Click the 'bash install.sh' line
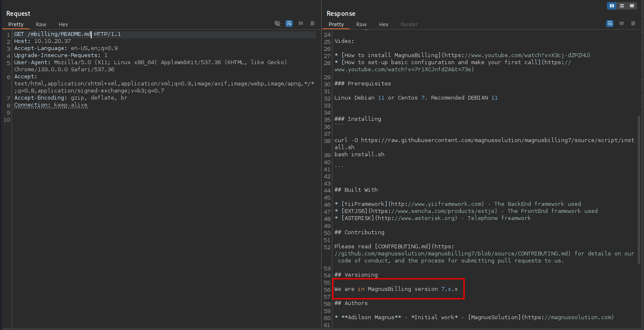This screenshot has width=644, height=330. click(359, 155)
